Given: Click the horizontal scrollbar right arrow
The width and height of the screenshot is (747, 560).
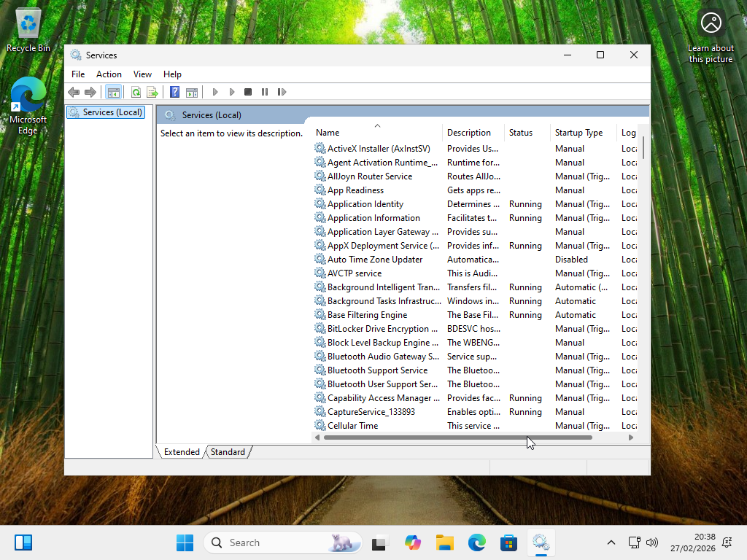Looking at the screenshot, I should point(631,437).
